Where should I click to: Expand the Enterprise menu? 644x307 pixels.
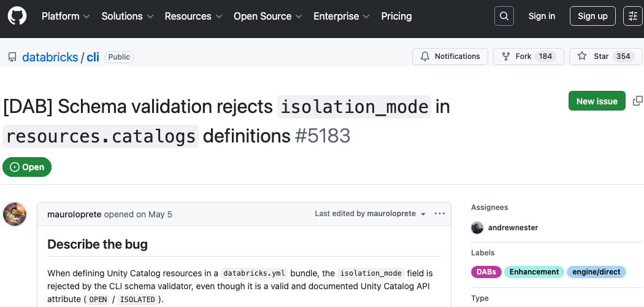click(x=341, y=16)
